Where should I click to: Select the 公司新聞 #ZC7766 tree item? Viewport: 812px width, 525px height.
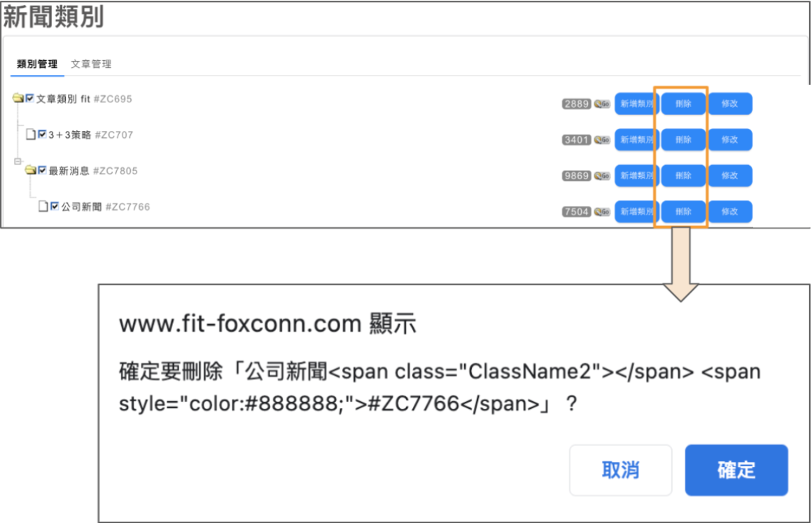pos(106,206)
